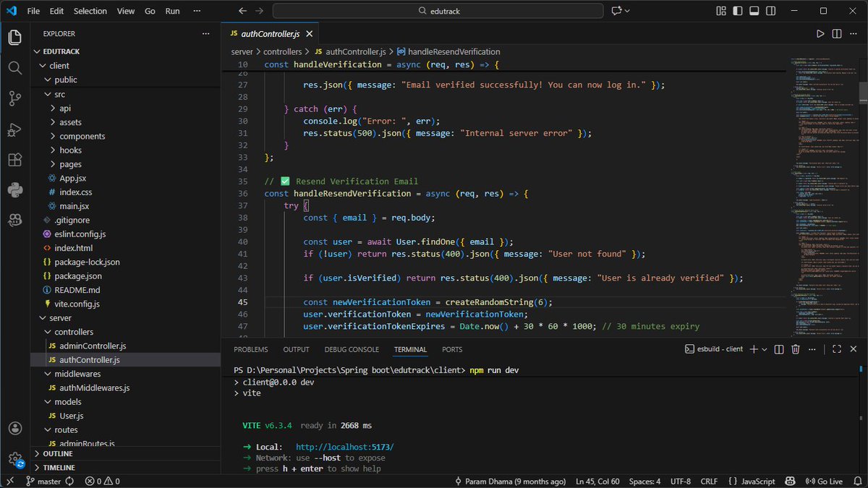
Task: Click the edutrack search command center
Action: [x=439, y=11]
